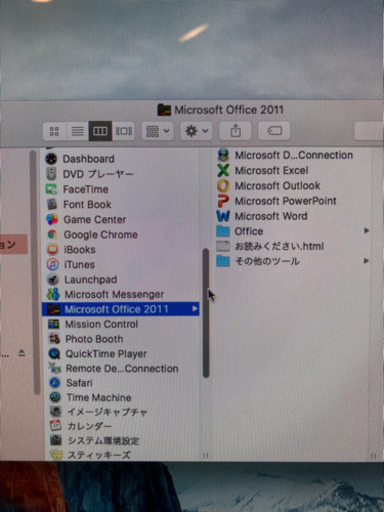Select the iTunes app icon
The width and height of the screenshot is (384, 512).
(53, 265)
